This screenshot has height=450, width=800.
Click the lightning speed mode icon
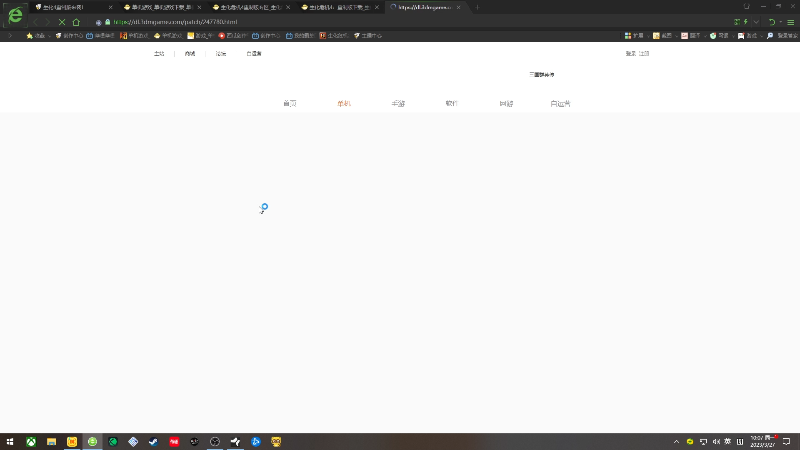point(745,22)
